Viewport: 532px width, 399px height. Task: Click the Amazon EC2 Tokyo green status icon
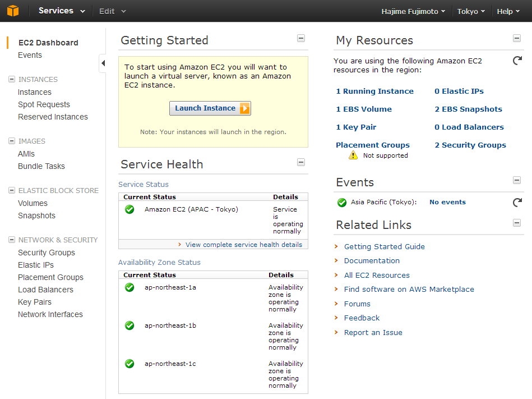point(129,209)
